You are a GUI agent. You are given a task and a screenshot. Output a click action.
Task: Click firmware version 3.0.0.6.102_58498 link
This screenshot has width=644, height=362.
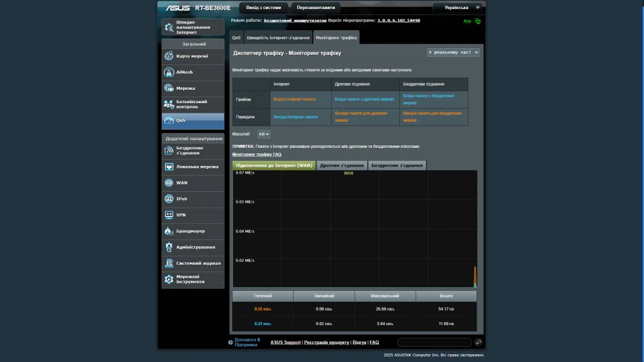[398, 20]
